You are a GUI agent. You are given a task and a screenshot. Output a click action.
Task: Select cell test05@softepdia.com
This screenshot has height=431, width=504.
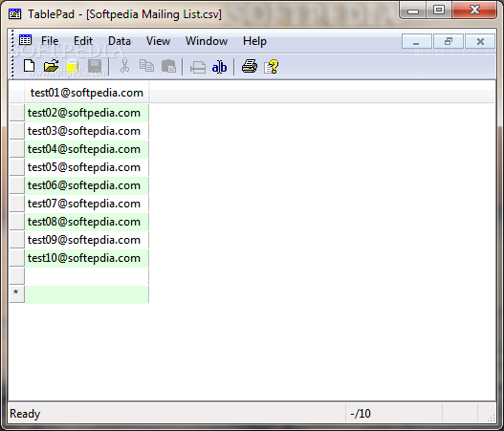coord(87,167)
